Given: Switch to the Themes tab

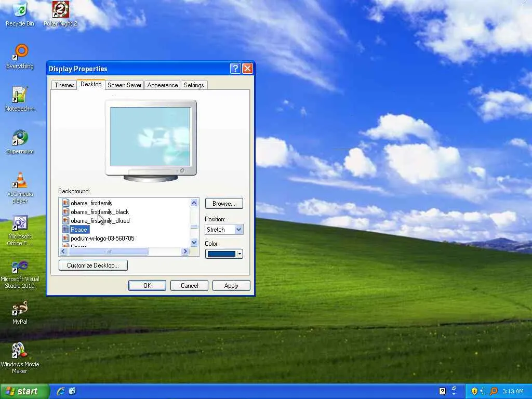Looking at the screenshot, I should [64, 85].
